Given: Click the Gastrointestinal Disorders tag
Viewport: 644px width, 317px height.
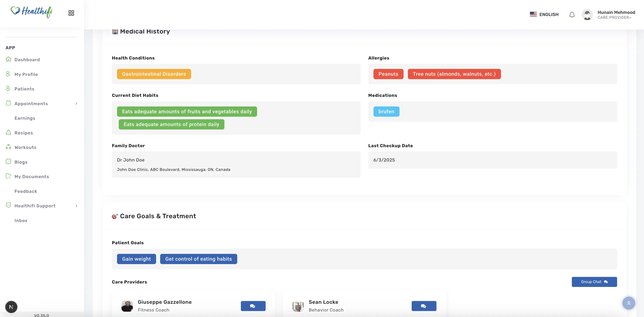Looking at the screenshot, I should point(154,74).
